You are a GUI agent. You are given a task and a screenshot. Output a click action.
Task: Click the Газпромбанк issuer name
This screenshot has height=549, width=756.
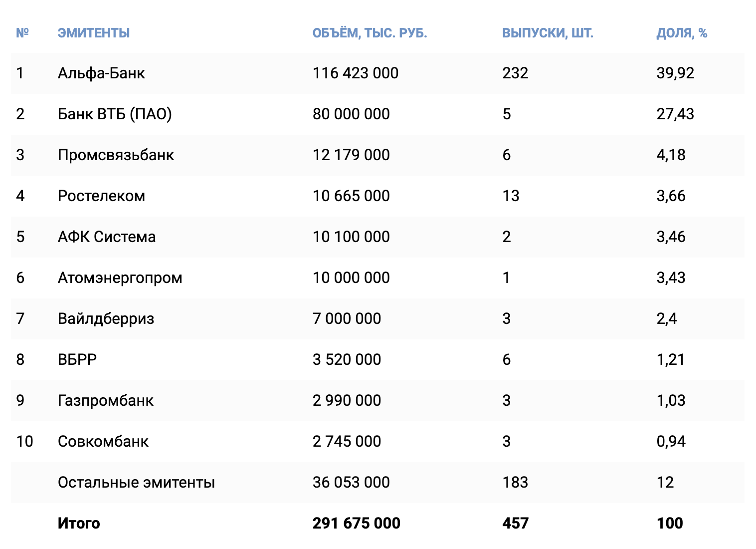105,401
